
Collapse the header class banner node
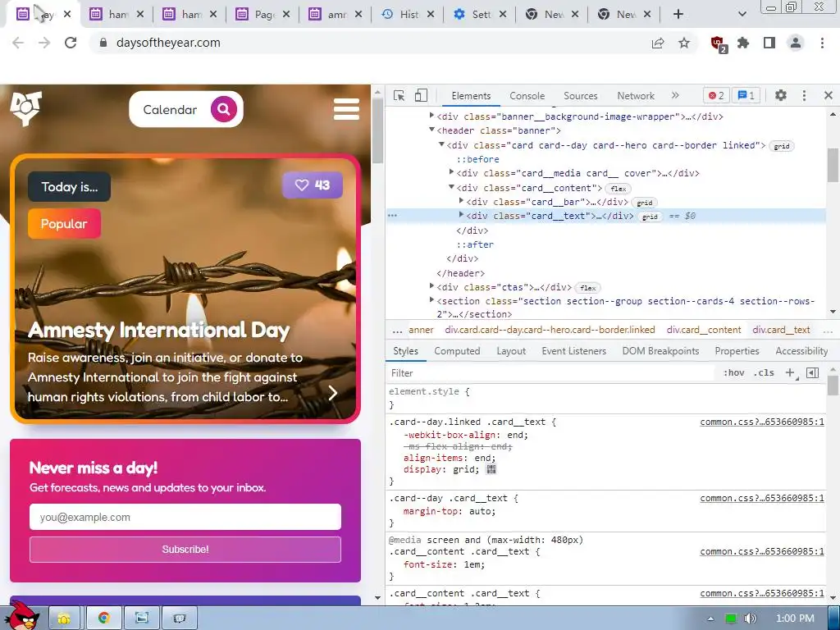click(x=431, y=130)
